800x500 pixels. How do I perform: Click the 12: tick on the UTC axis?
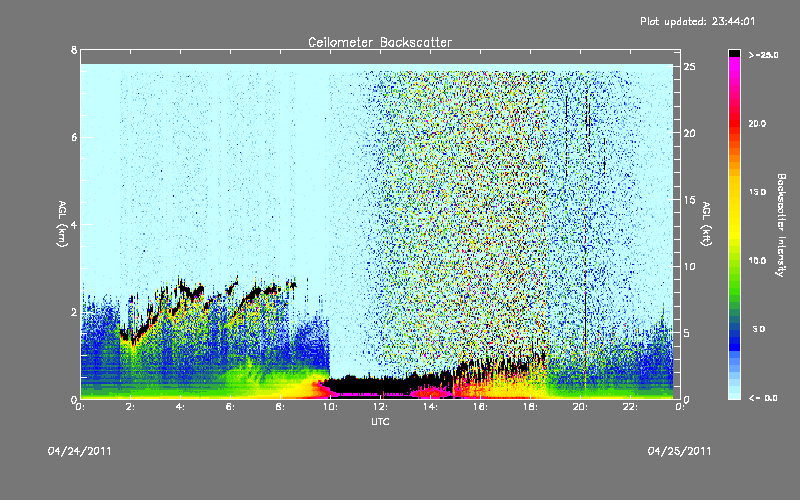click(380, 407)
